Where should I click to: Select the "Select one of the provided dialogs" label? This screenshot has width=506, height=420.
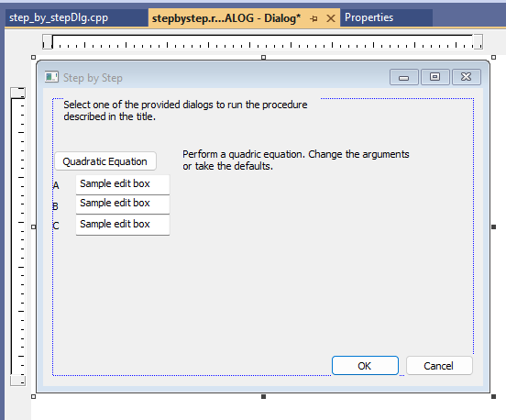(185, 110)
